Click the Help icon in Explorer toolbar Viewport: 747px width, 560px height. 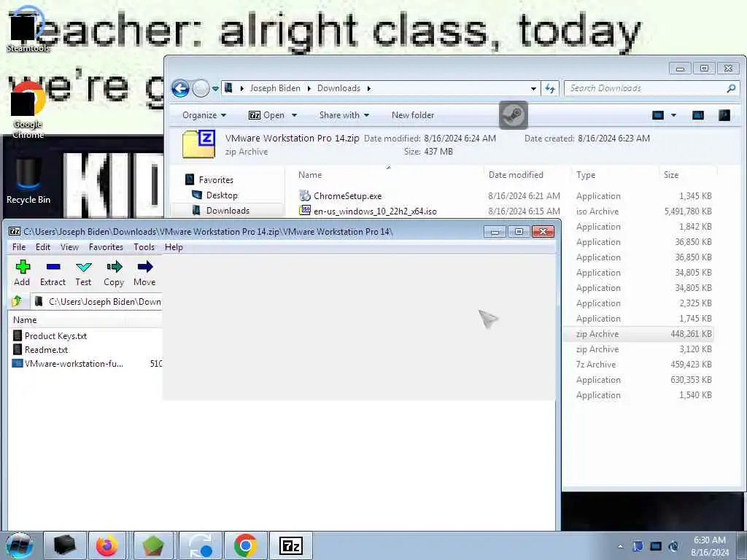tap(724, 115)
